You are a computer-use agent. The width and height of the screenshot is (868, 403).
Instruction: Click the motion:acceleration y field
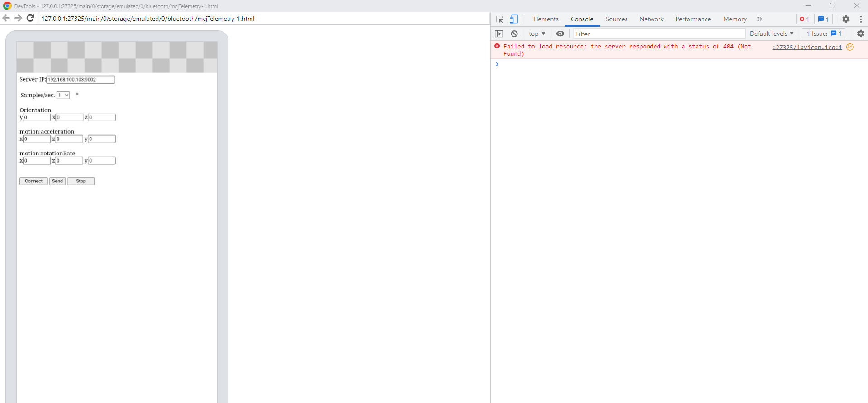tap(102, 139)
